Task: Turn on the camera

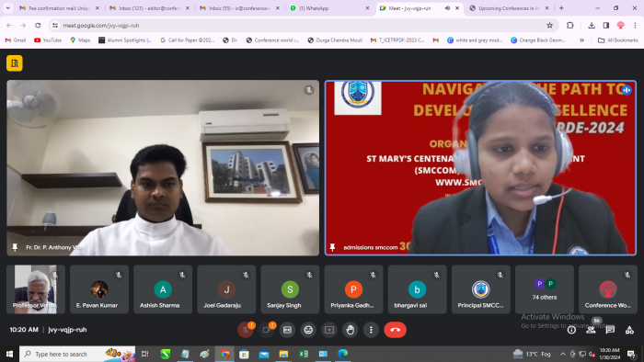Action: [x=266, y=330]
